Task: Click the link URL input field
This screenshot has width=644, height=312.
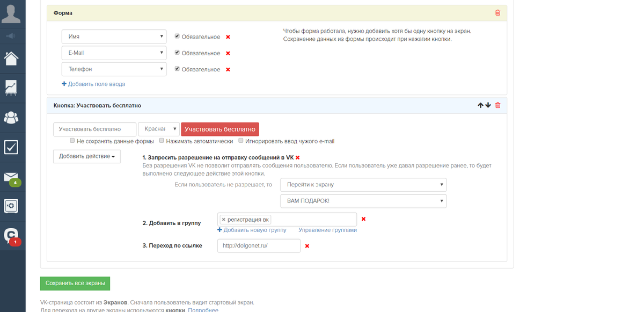Action: point(259,245)
